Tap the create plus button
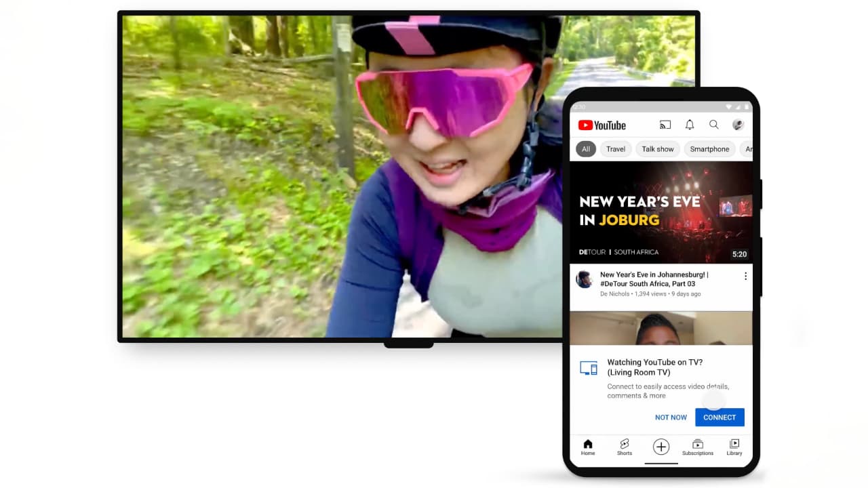 coord(660,447)
